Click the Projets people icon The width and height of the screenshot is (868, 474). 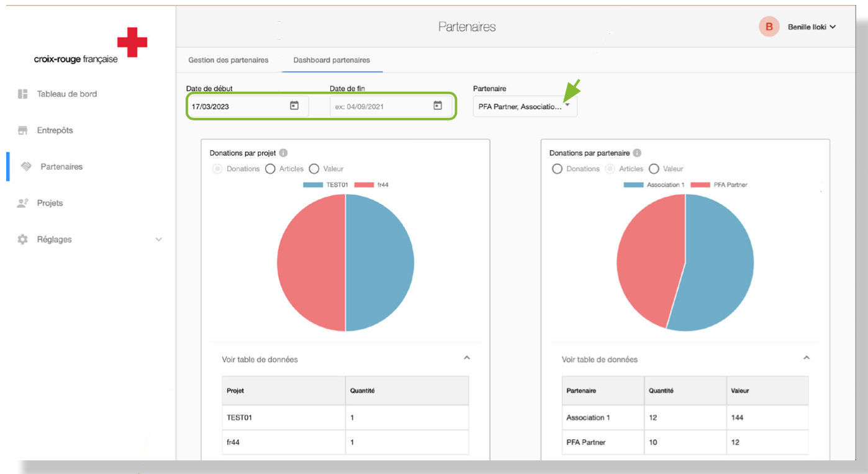coord(23,203)
